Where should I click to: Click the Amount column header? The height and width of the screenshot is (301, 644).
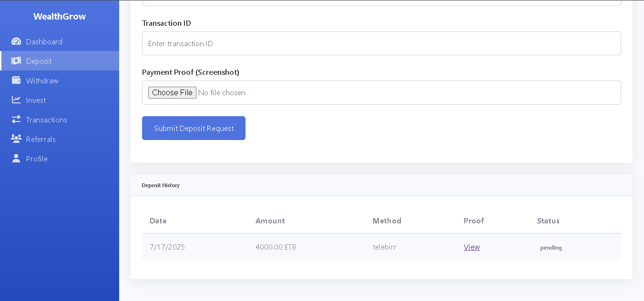270,221
